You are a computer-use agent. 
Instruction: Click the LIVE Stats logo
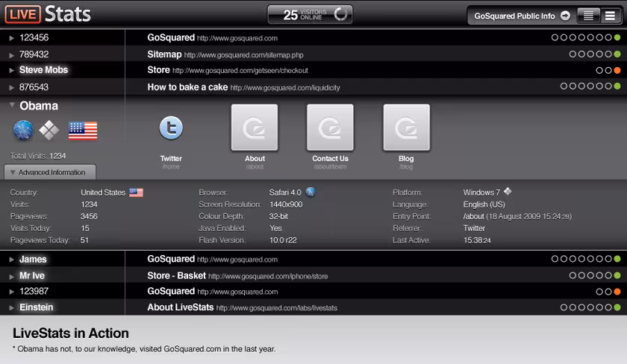tap(48, 14)
